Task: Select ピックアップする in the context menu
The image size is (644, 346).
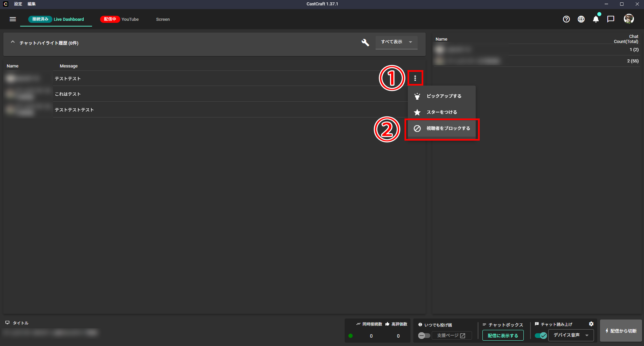Action: pyautogui.click(x=442, y=96)
